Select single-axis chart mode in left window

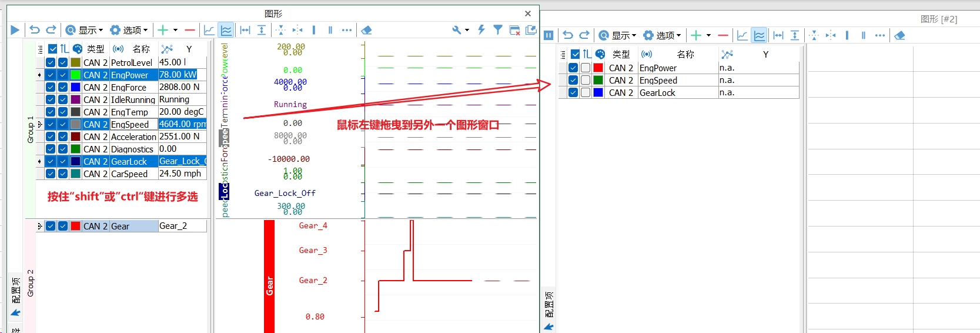point(209,30)
